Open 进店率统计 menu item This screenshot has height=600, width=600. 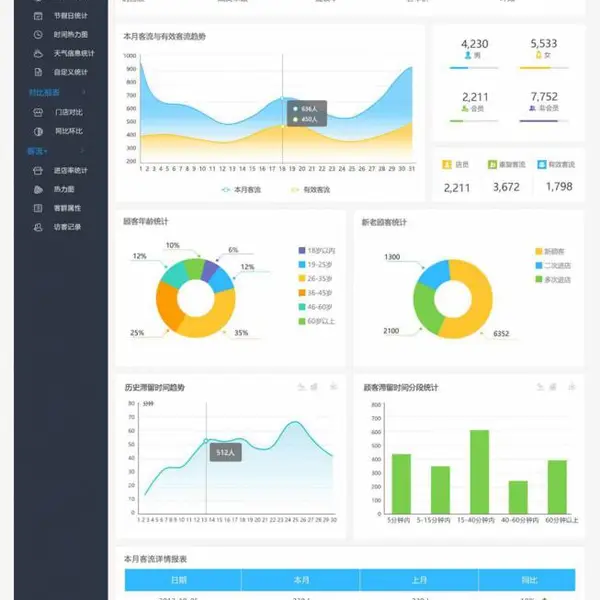pos(61,170)
